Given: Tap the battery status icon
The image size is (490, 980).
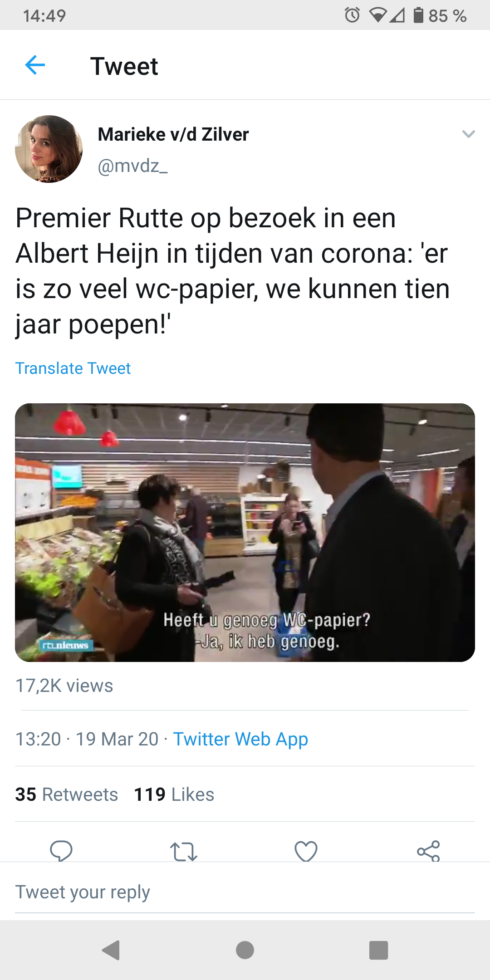Looking at the screenshot, I should [418, 15].
